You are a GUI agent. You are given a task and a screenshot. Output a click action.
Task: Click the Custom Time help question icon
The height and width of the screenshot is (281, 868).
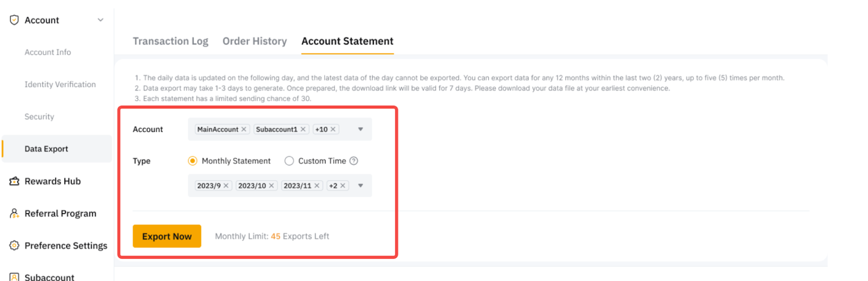point(354,161)
